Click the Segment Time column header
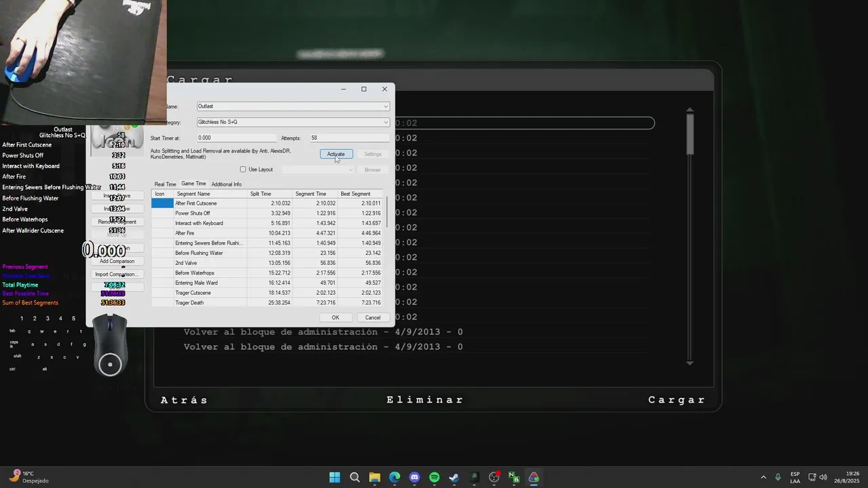The height and width of the screenshot is (488, 868). 315,194
